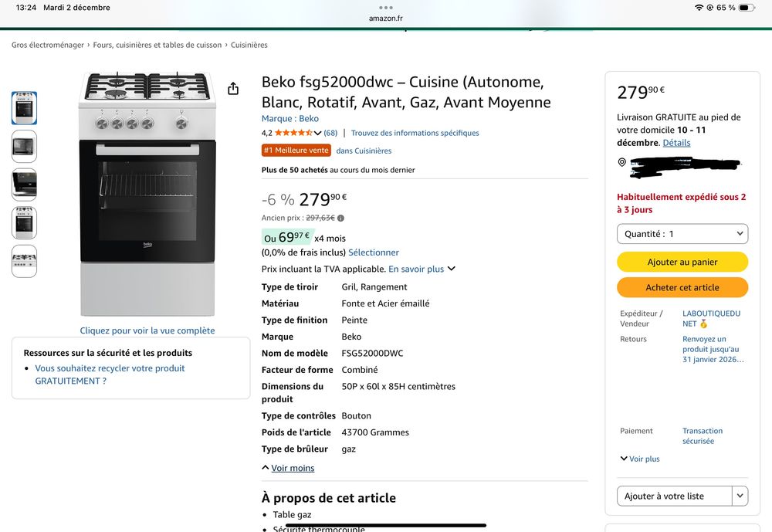The height and width of the screenshot is (532, 772).
Task: Open the arrow beside Ajouter à votre liste
Action: tap(740, 496)
